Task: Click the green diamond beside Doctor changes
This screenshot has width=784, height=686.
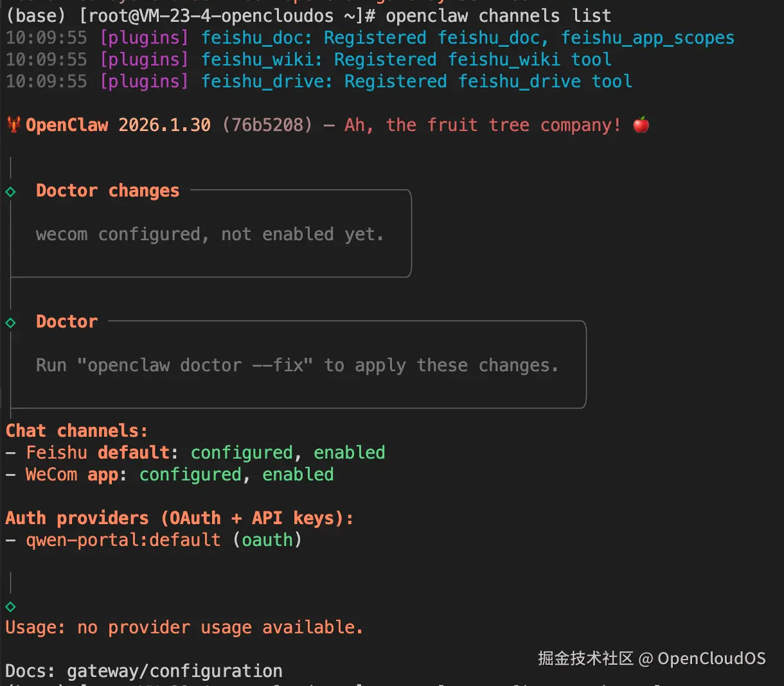Action: [x=10, y=191]
